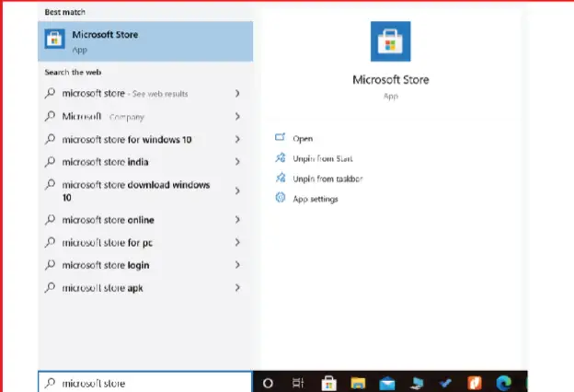Click search icon beside 'microsoft store for pc'

(51, 242)
